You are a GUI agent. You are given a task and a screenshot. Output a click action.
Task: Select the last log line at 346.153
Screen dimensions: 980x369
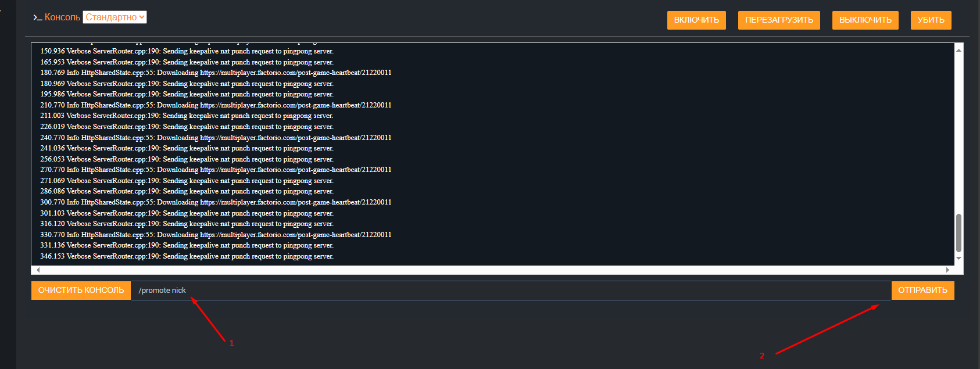point(187,256)
